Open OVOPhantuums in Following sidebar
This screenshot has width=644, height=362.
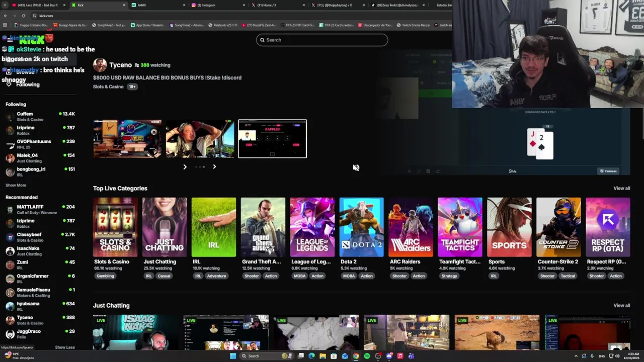pos(40,144)
